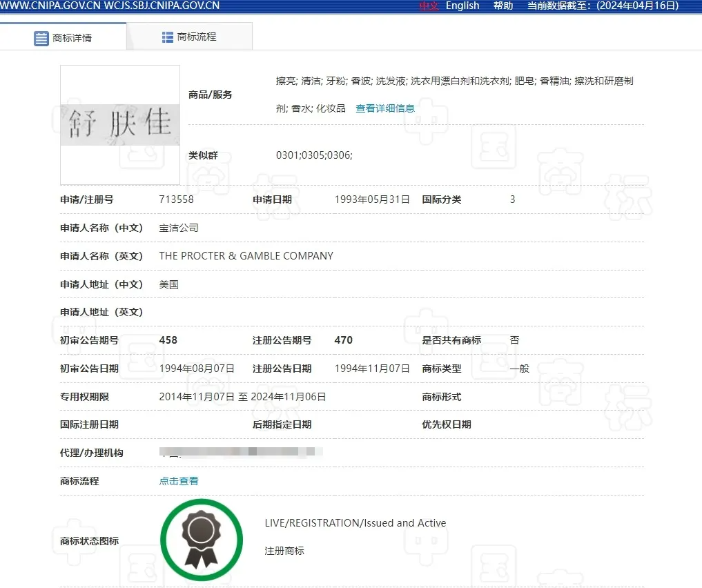Click the 是否共有商标 value 否
702x588 pixels.
(x=514, y=340)
